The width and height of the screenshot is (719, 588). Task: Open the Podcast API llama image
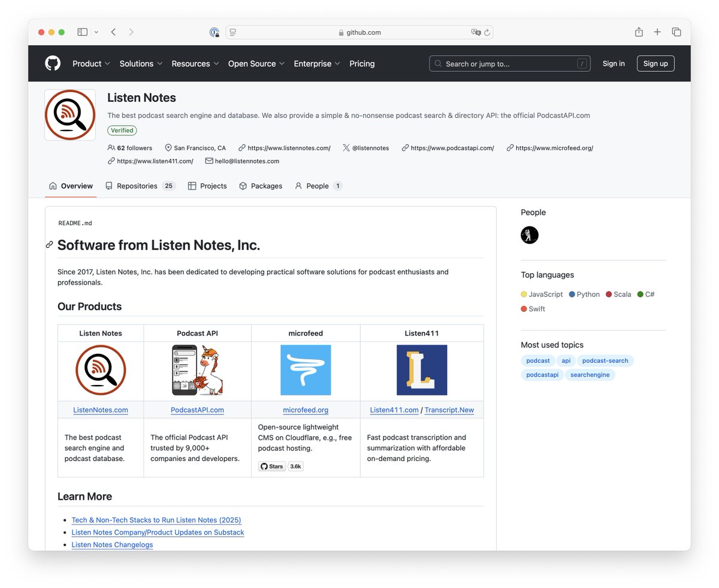197,371
